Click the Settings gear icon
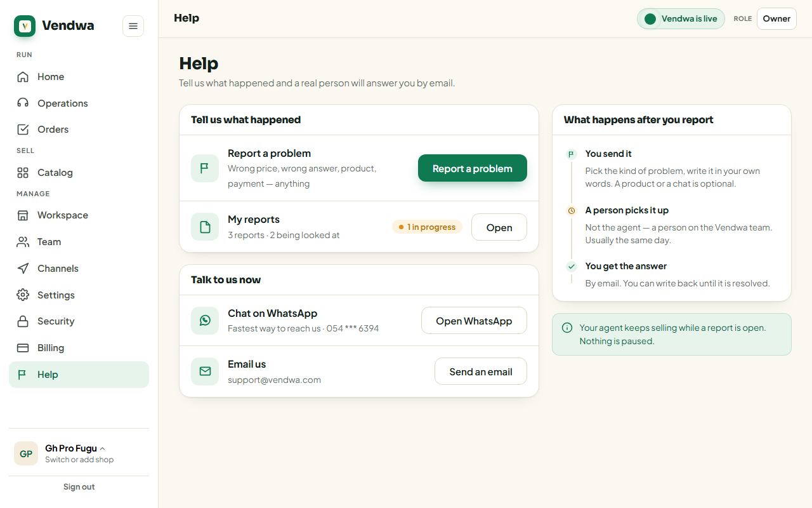This screenshot has width=812, height=508. 23,295
